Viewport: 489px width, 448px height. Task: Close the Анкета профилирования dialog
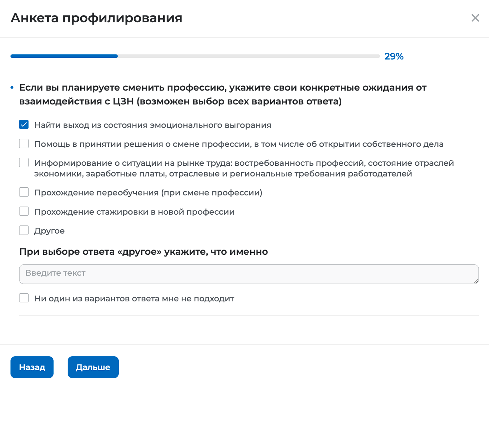pos(475,18)
